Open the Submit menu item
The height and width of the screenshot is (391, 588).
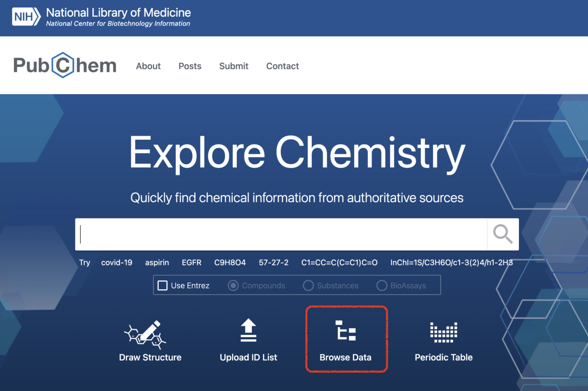coord(234,66)
